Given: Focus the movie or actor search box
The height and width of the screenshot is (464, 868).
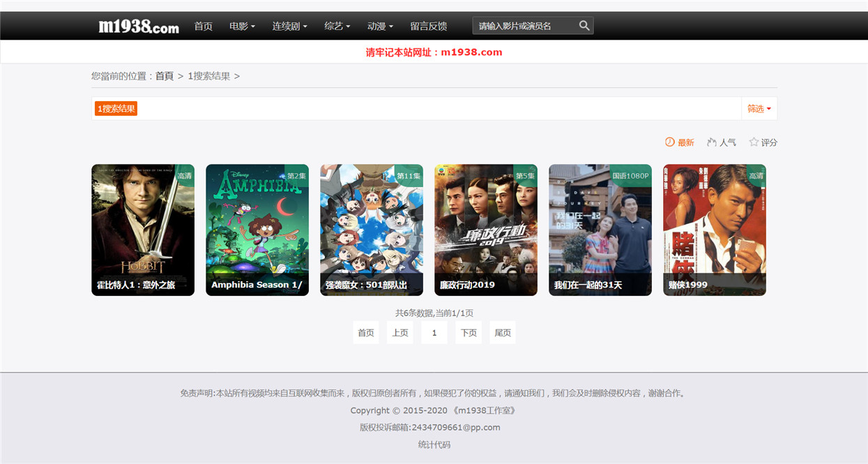Looking at the screenshot, I should 526,26.
